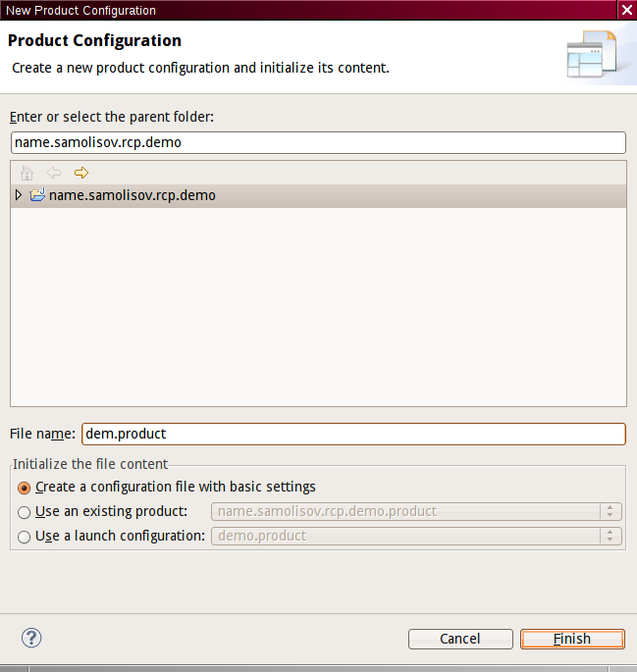Click the Home navigation icon

tap(27, 173)
